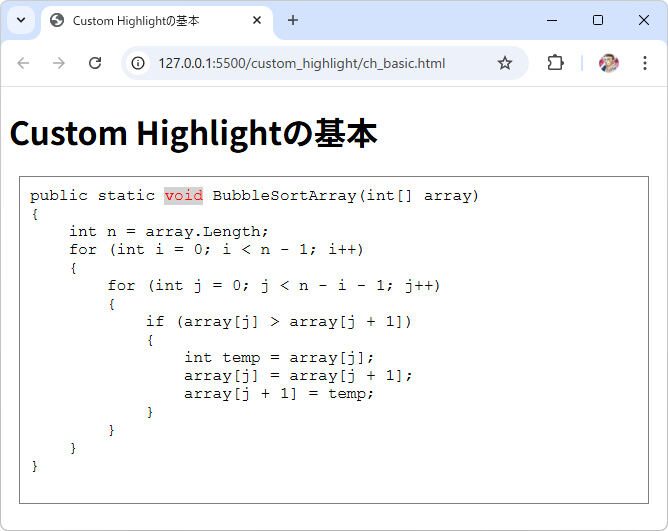Click the inner for loop with j++
The image size is (668, 531).
tap(274, 286)
